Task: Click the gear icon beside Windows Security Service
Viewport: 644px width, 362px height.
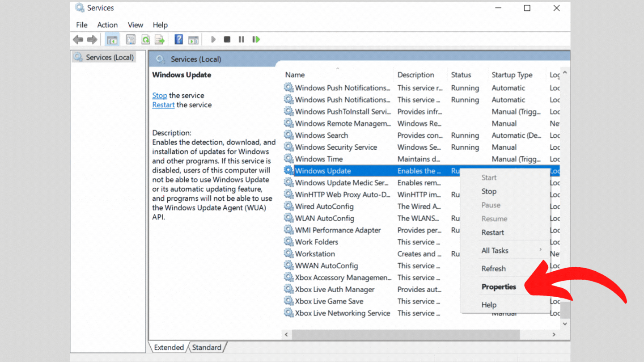Action: click(x=289, y=147)
